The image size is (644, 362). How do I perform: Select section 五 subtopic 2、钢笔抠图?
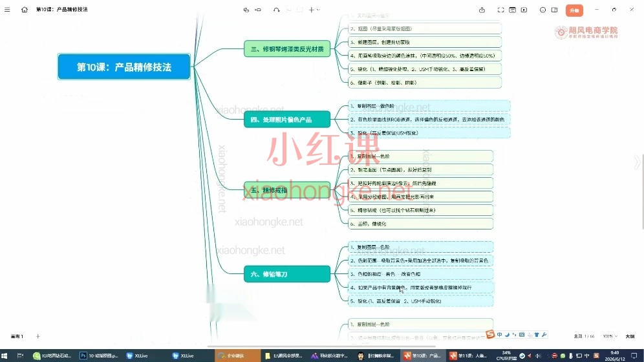coord(420,169)
